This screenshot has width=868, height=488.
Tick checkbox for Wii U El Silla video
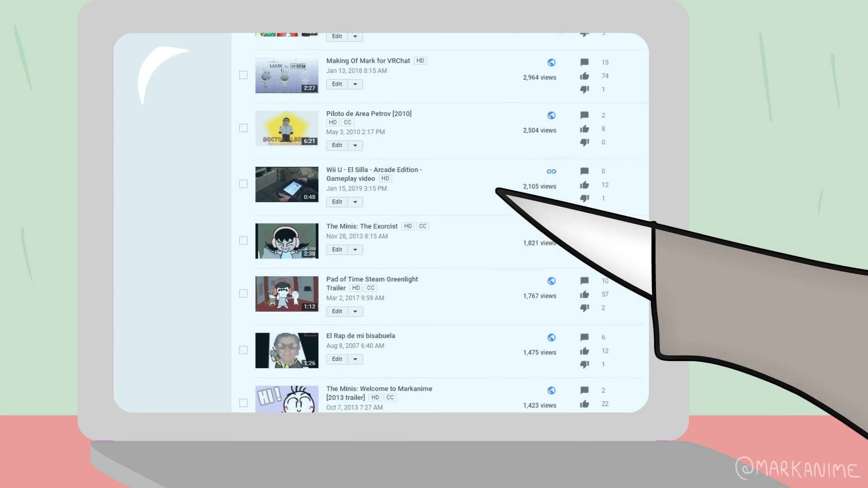tap(243, 184)
